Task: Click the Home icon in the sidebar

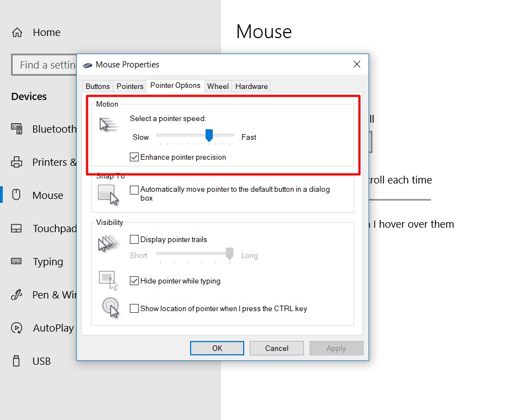Action: pyautogui.click(x=17, y=32)
